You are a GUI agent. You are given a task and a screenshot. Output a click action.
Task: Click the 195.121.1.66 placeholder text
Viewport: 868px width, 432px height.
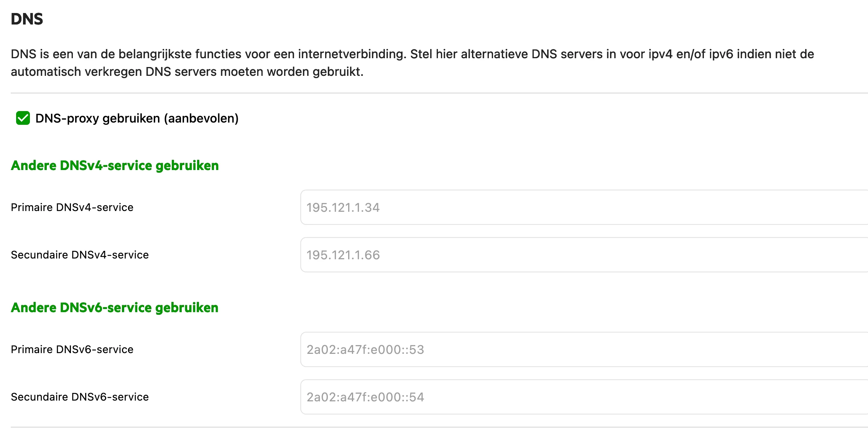tap(343, 255)
